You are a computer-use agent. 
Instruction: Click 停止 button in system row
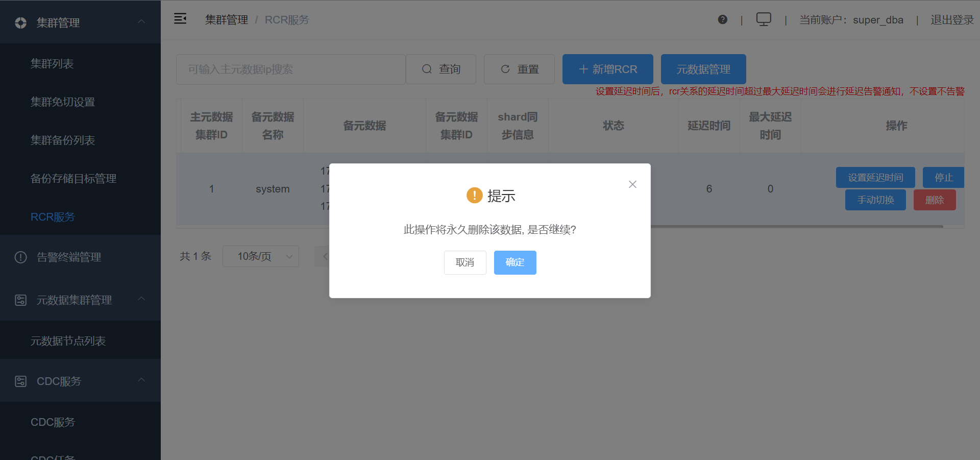pos(943,177)
